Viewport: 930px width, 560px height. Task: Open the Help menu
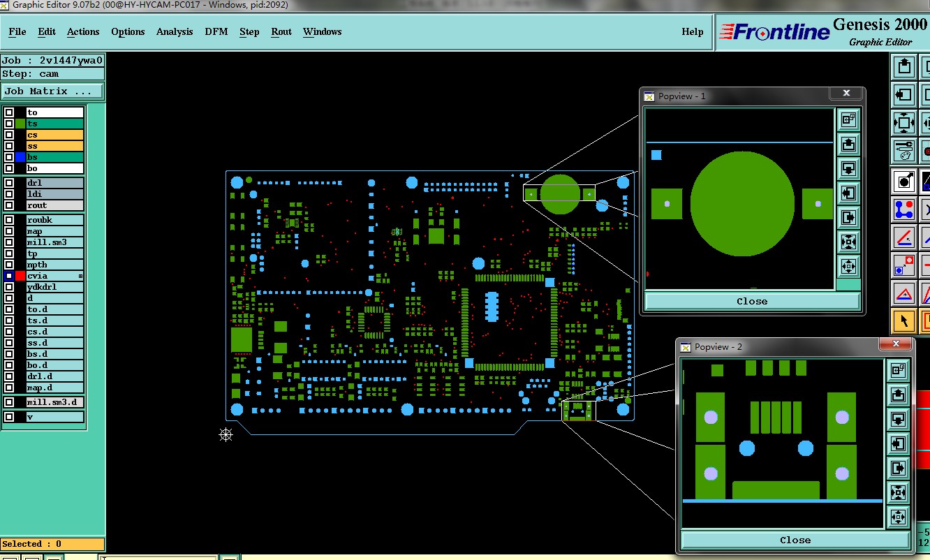693,31
